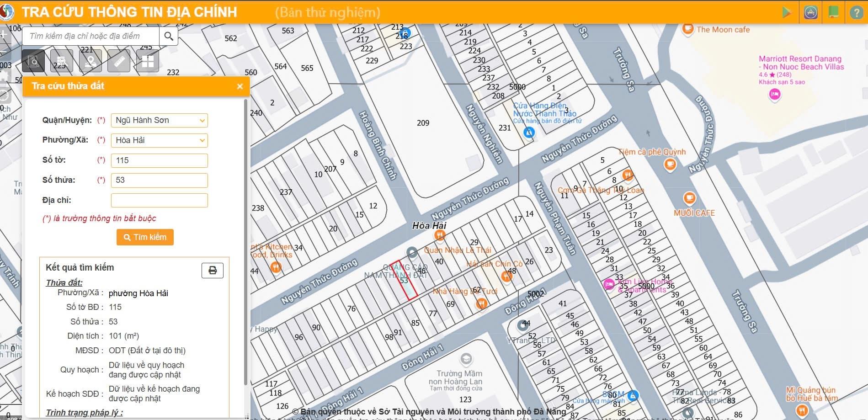Open the green user guide book icon
Image resolution: width=868 pixels, height=420 pixels.
(x=833, y=12)
